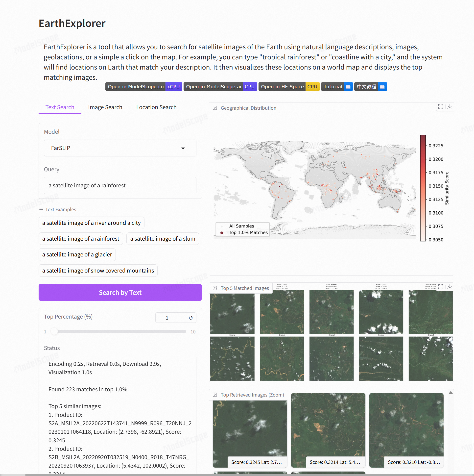Reset the Top Percentage value
This screenshot has height=476, width=474.
(191, 318)
